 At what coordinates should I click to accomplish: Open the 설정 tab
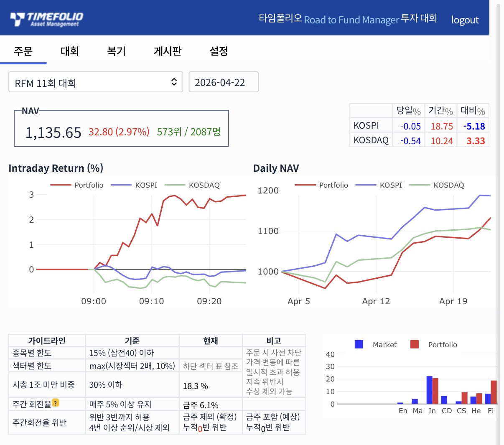pos(219,51)
